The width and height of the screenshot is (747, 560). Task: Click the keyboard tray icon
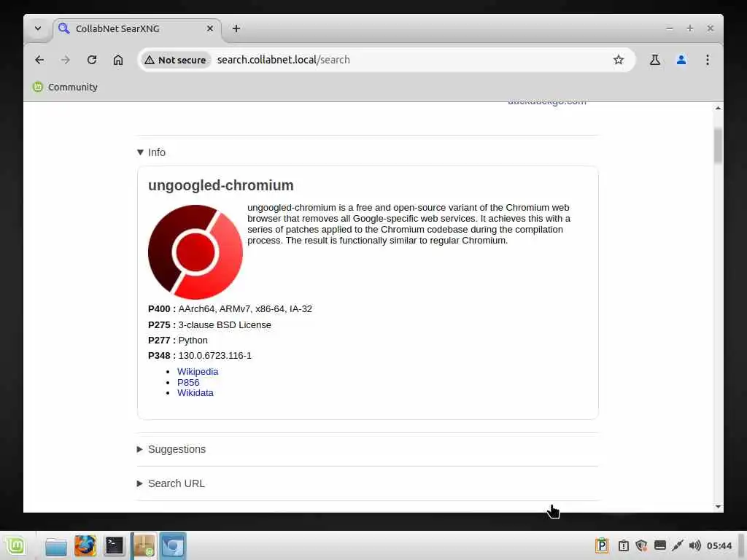click(659, 545)
